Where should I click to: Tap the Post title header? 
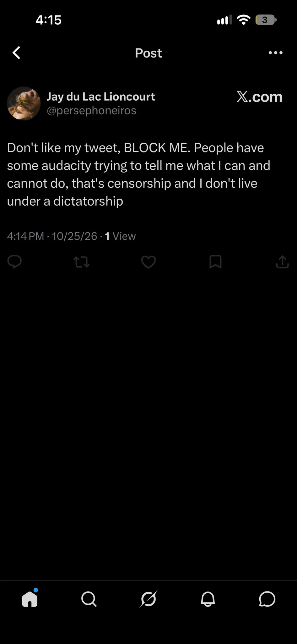tap(148, 53)
